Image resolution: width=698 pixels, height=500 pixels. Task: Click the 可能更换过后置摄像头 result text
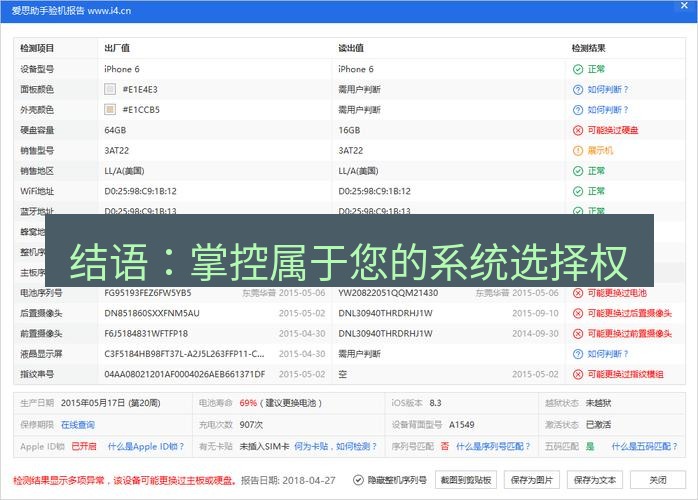[629, 313]
